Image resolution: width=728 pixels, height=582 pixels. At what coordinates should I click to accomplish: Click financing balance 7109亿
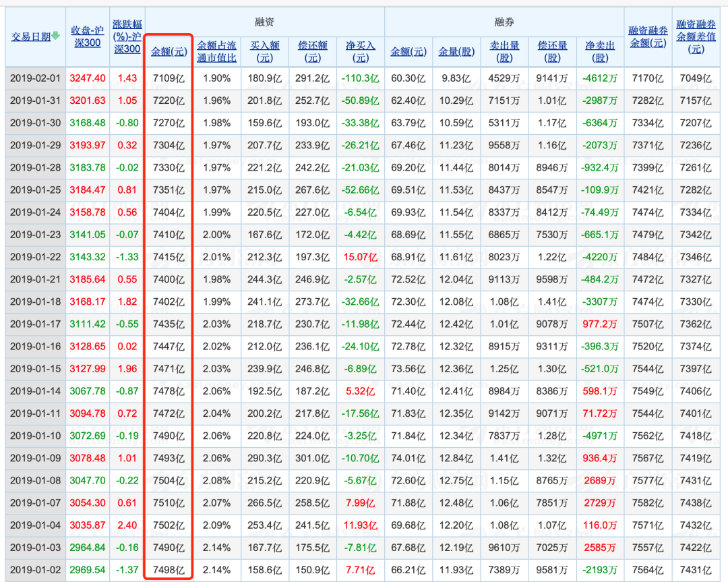click(169, 78)
